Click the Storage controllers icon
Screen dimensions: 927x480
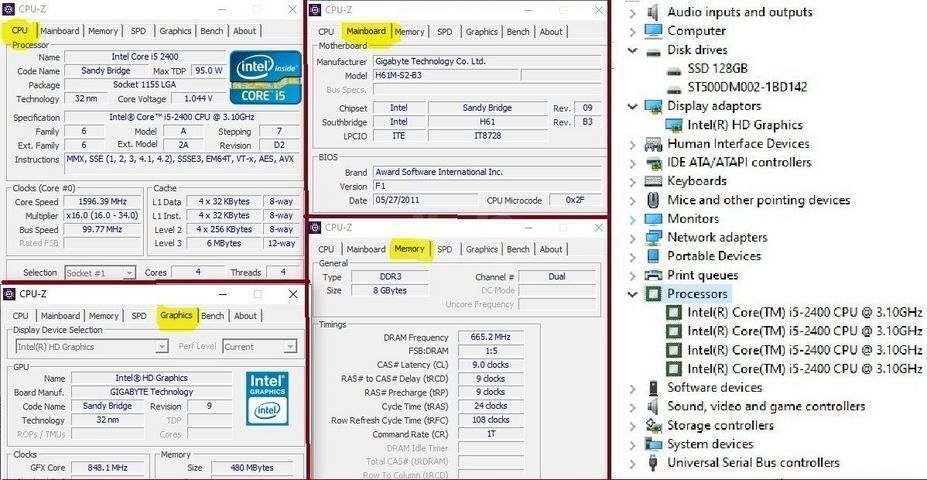pos(653,426)
